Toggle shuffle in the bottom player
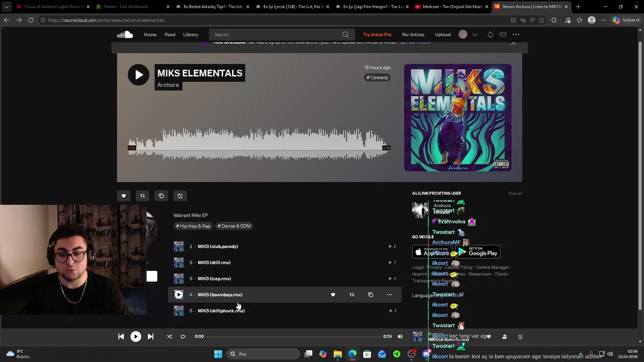This screenshot has height=362, width=644. (x=169, y=336)
